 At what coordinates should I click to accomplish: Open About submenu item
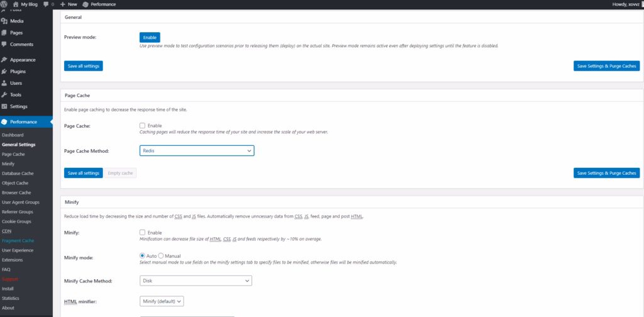pos(8,308)
